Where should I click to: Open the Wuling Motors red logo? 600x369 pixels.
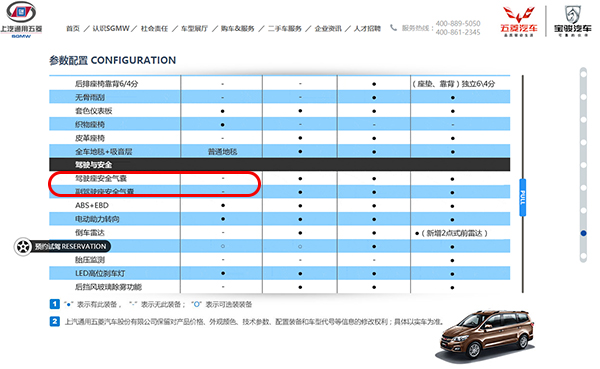[518, 21]
